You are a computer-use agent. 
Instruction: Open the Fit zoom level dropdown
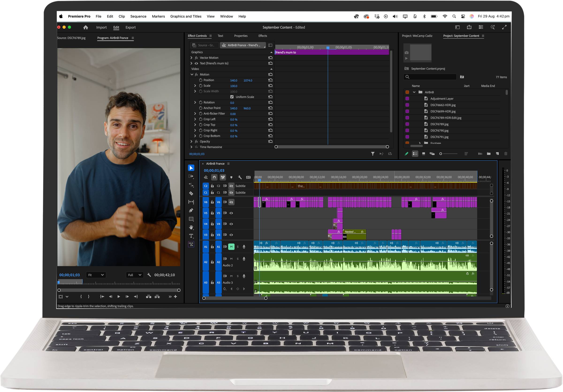[96, 275]
